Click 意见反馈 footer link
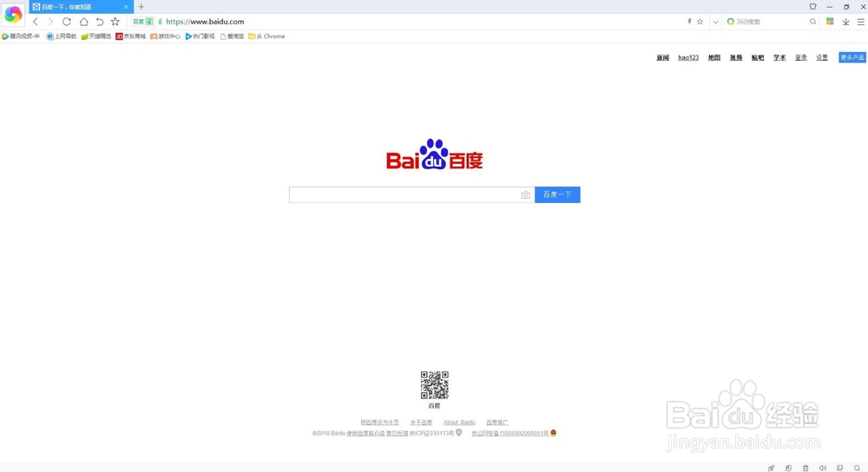Image resolution: width=868 pixels, height=472 pixels. [x=397, y=433]
